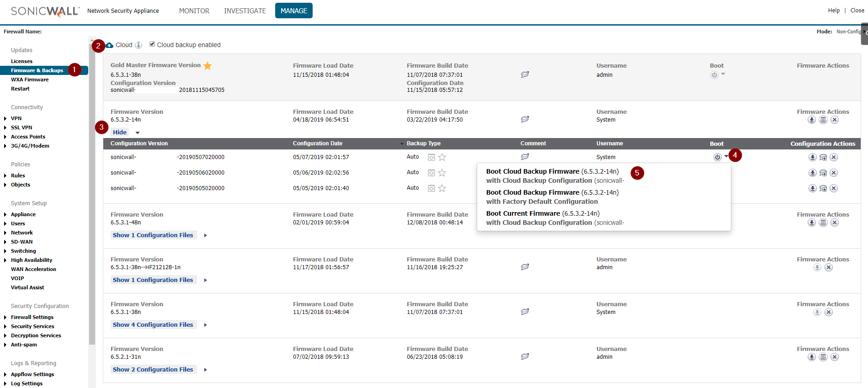This screenshot has width=868, height=388.
Task: Add comment to 20190506020000 configuration
Action: tap(823, 173)
